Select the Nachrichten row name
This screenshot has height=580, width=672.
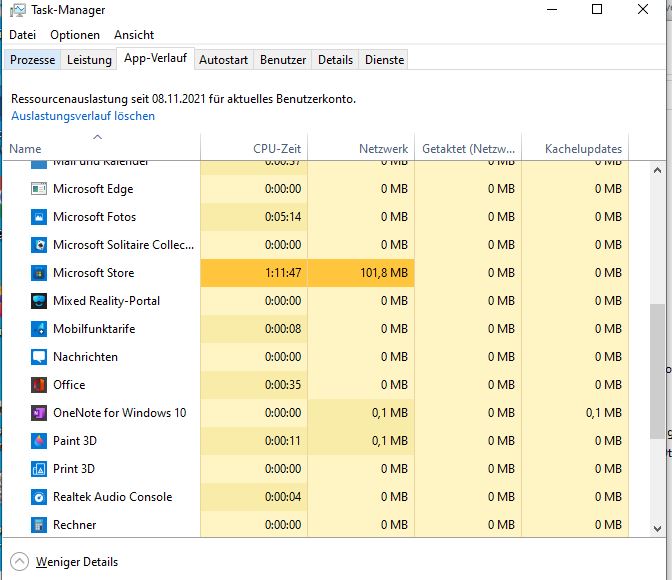[x=85, y=357]
